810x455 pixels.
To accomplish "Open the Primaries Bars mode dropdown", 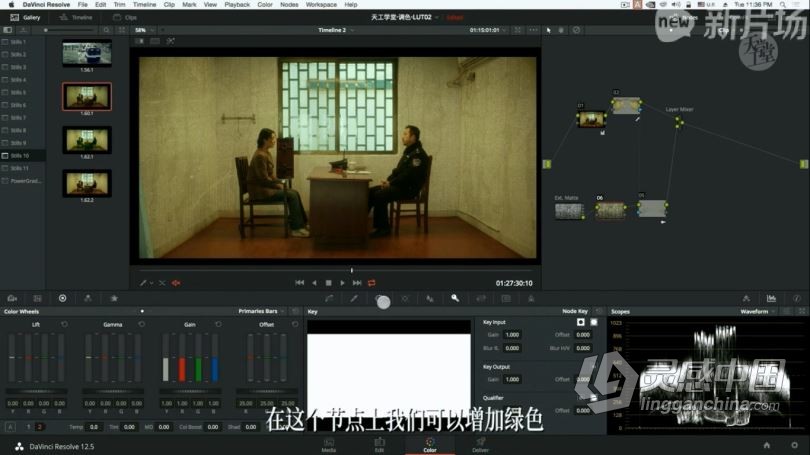I will coord(261,311).
